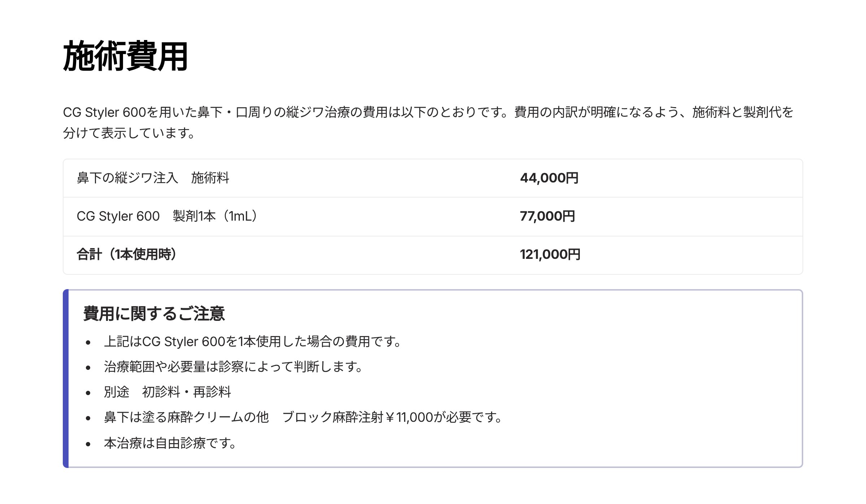Click the empty area right of 44,000円

click(689, 178)
